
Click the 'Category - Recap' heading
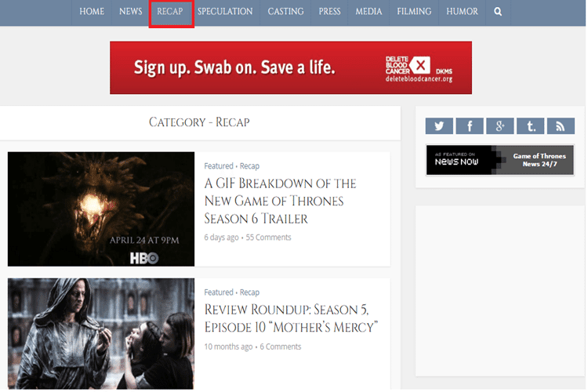coord(199,122)
